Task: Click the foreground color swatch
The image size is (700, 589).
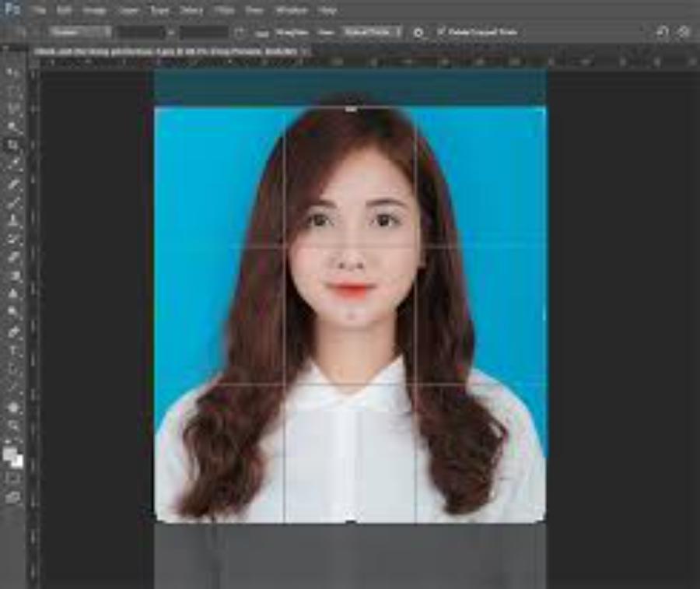Action: coord(10,454)
